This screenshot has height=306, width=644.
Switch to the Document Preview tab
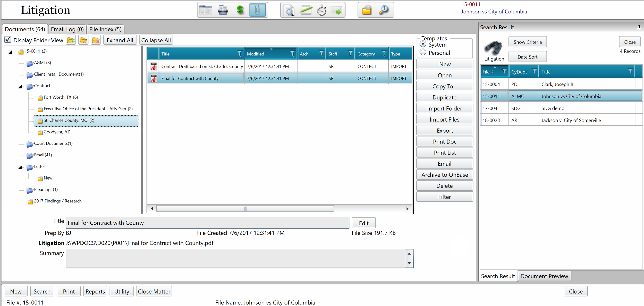tap(544, 276)
